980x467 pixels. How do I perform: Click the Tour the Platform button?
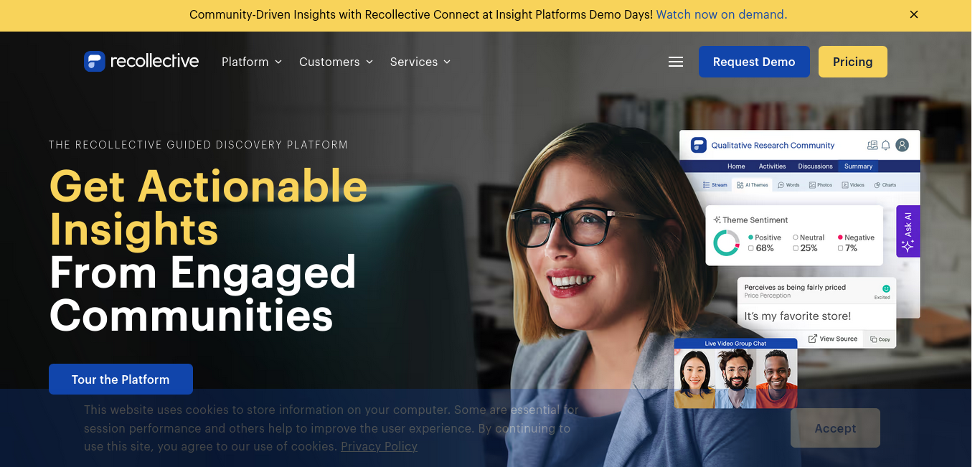tap(121, 379)
